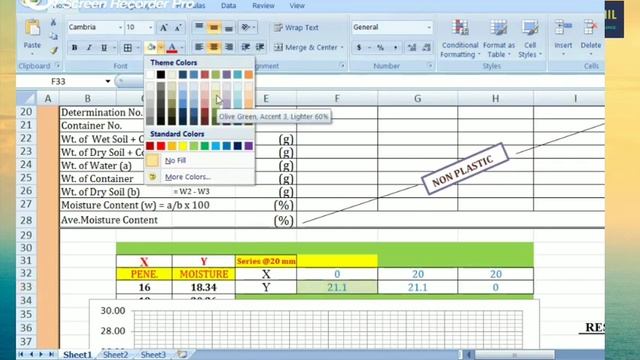Pick Black in Theme Colors top row

[x=161, y=74]
